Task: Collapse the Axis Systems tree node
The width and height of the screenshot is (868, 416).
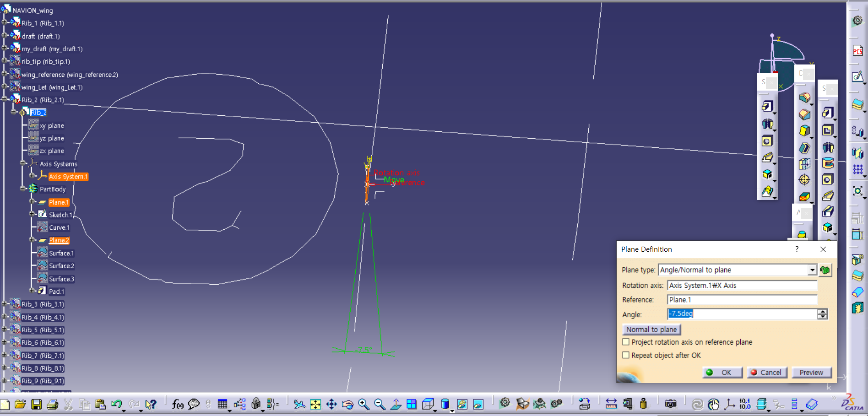Action: tap(23, 163)
